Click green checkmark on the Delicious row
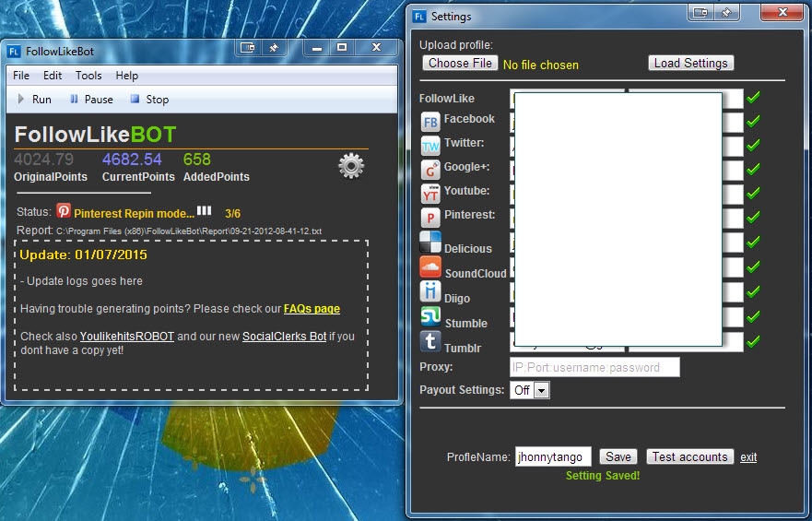 coord(754,242)
